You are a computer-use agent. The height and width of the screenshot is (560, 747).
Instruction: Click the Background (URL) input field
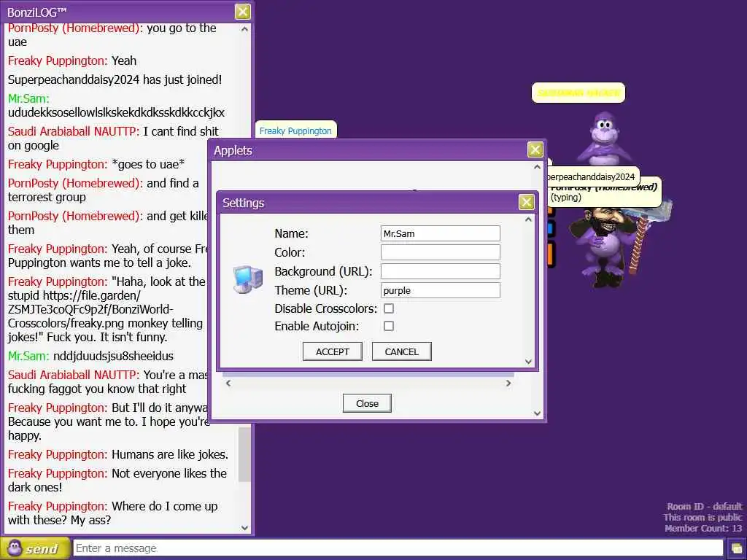440,271
